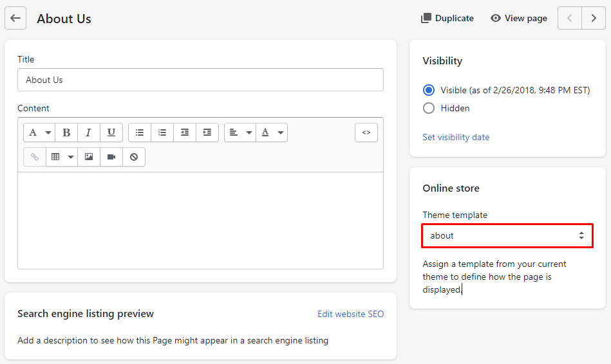This screenshot has height=364, width=611.
Task: Click the Set visibility date link
Action: coord(456,137)
